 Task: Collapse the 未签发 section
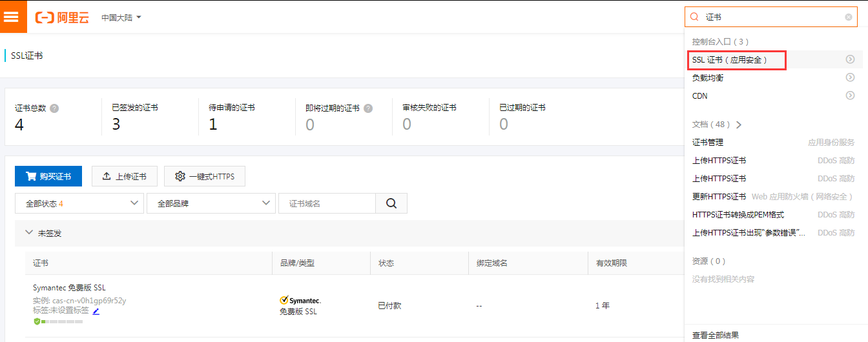click(x=28, y=232)
